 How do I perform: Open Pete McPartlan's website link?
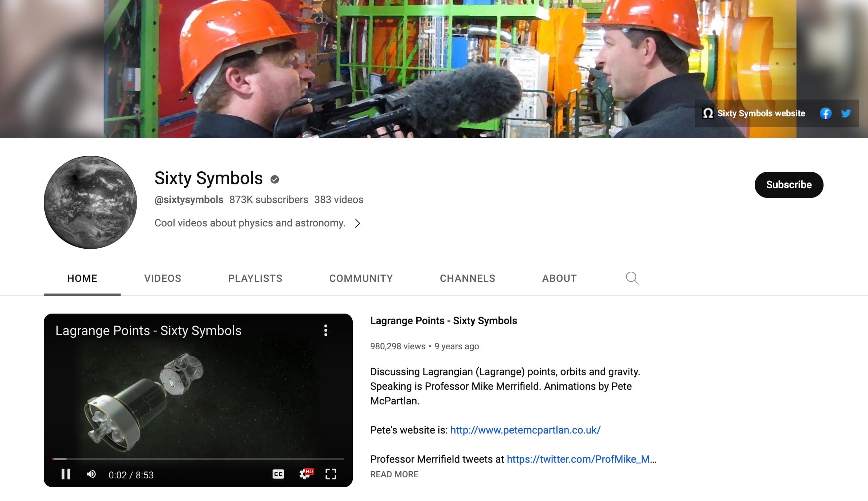click(525, 430)
